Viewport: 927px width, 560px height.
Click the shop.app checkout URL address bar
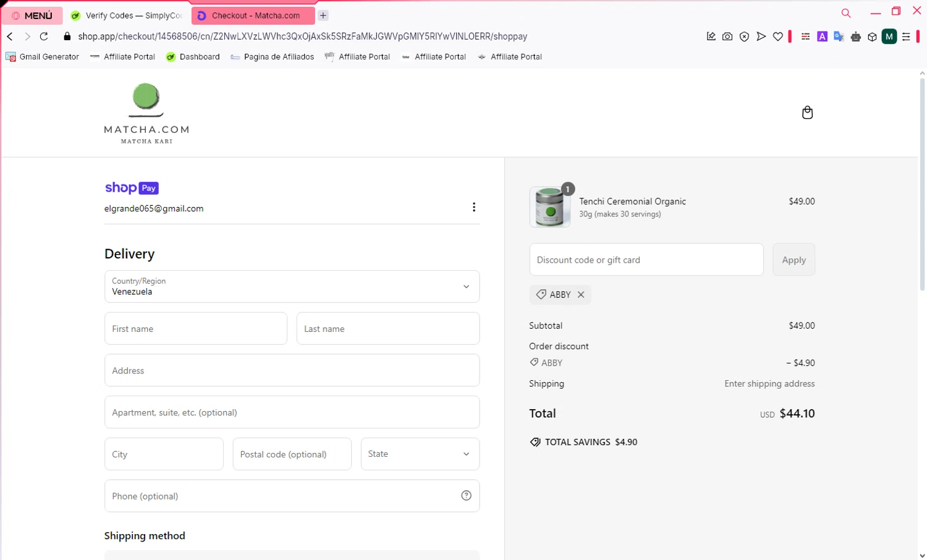point(303,36)
